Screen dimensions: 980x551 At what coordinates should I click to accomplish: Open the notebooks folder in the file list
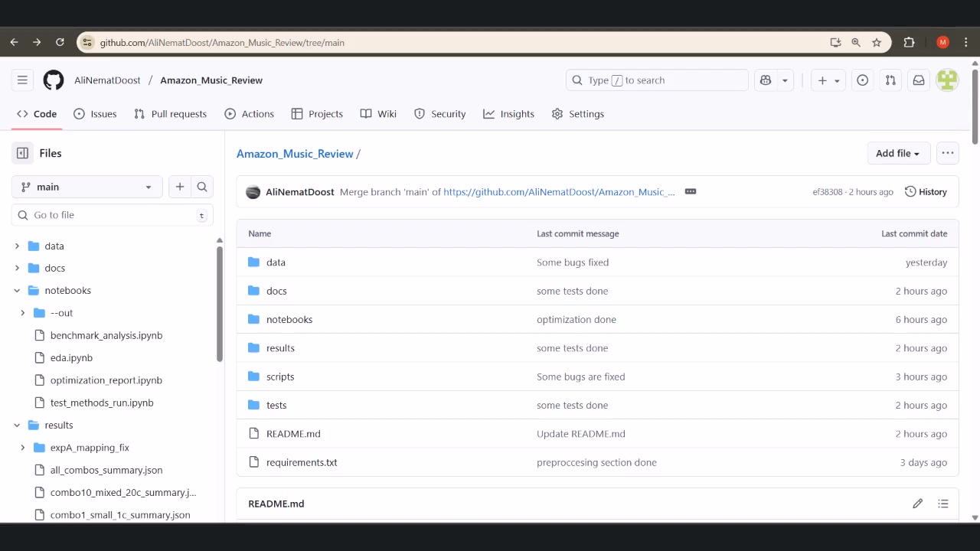(289, 319)
